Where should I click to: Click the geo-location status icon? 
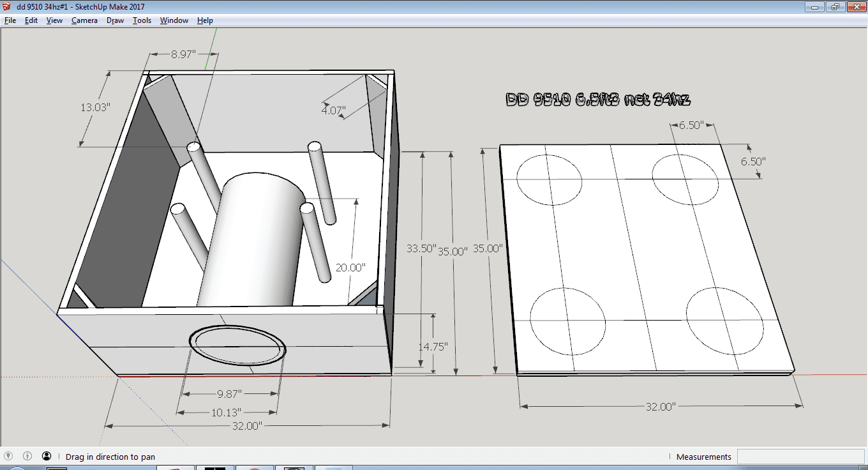tap(9, 456)
